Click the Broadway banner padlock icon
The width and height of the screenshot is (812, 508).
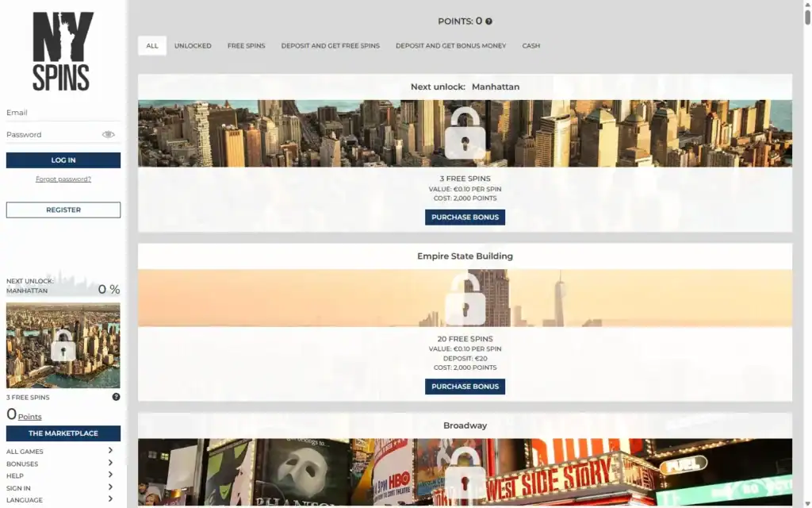point(465,475)
